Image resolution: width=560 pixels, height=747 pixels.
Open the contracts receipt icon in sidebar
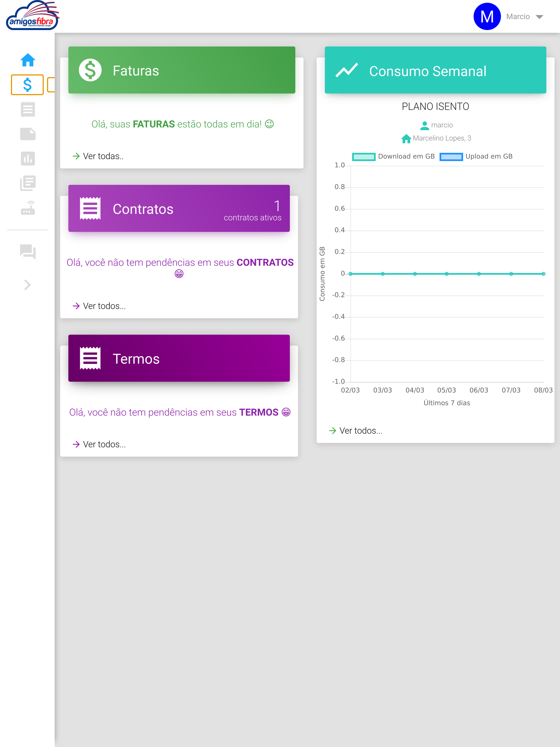point(28,109)
